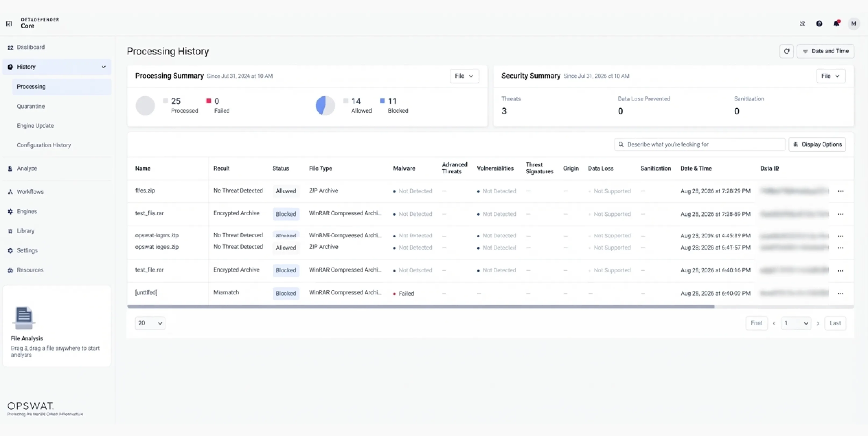Go to Quarantine in the sidebar
The height and width of the screenshot is (436, 868).
click(x=31, y=106)
